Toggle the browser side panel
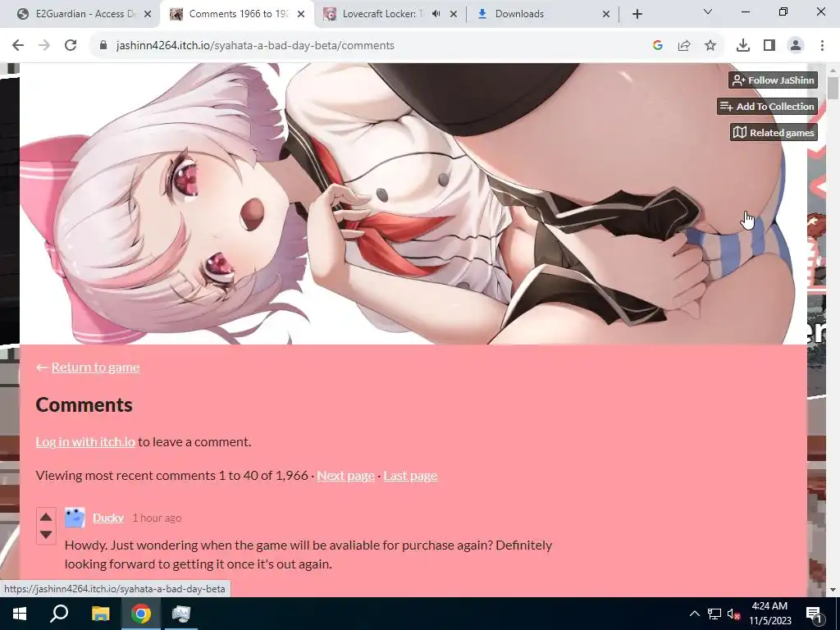Image resolution: width=840 pixels, height=630 pixels. coord(769,46)
